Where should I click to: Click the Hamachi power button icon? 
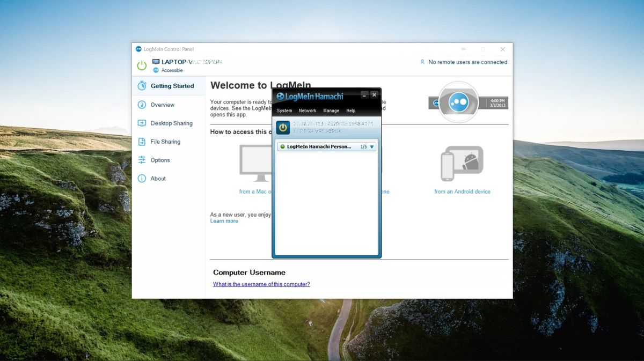[283, 128]
